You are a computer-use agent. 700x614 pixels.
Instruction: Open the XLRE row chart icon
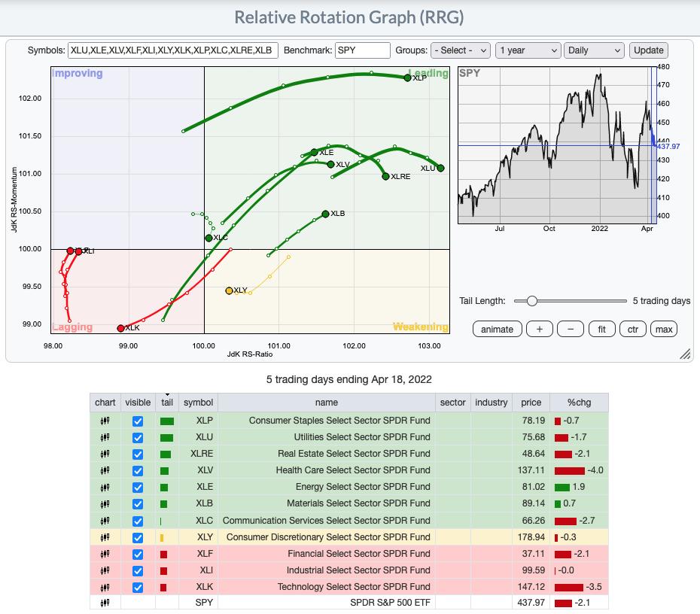pyautogui.click(x=105, y=454)
